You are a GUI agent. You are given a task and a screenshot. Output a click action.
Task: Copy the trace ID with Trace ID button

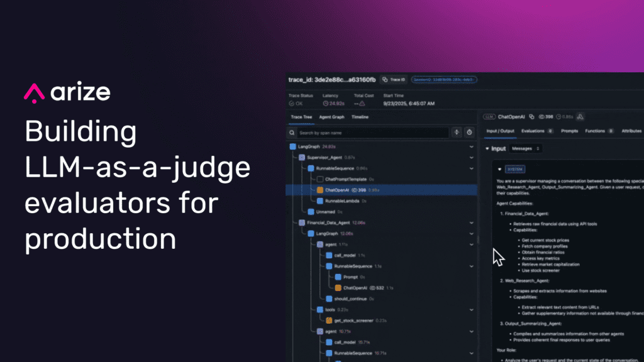point(394,80)
